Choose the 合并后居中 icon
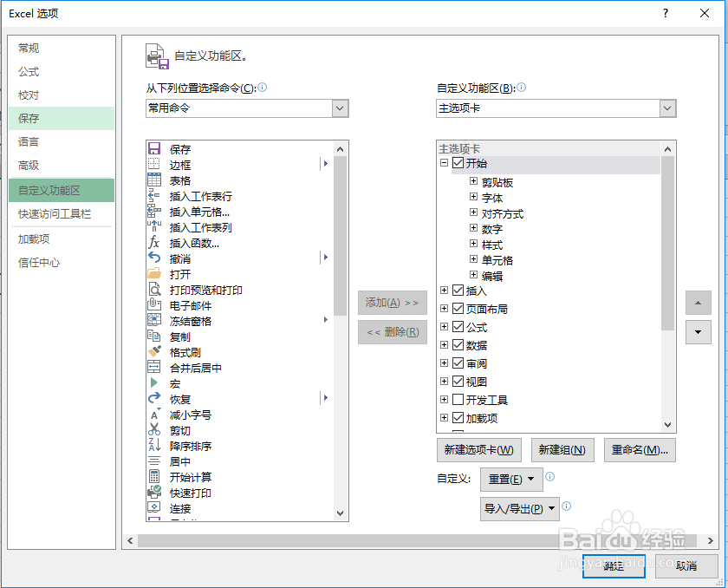Viewport: 728px width, 588px height. 154,368
